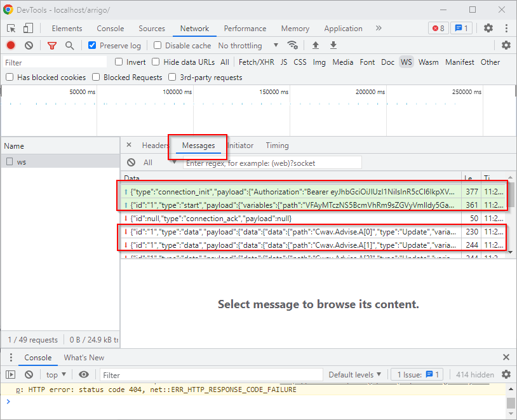Screen dimensions: 517x420
Task: Filter requests by JS type
Action: [x=283, y=62]
